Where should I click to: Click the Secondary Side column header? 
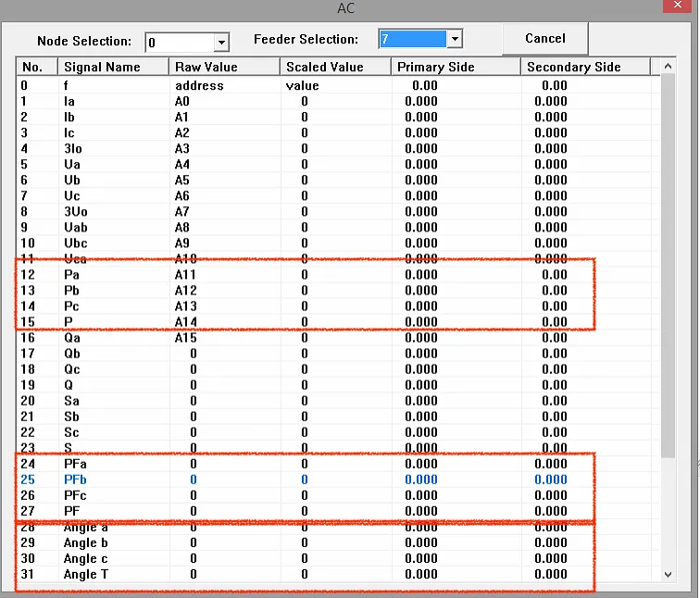(586, 67)
